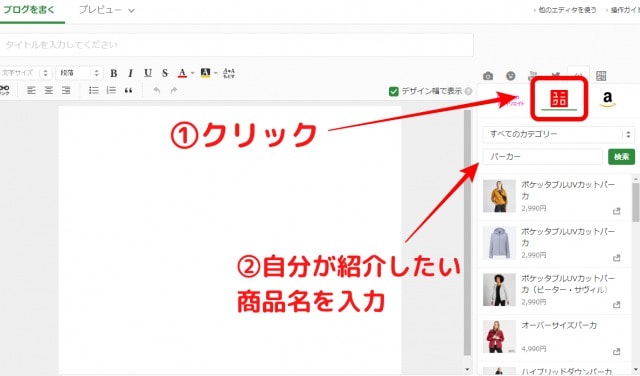Select the yellow jacket product thumbnail

tap(499, 196)
